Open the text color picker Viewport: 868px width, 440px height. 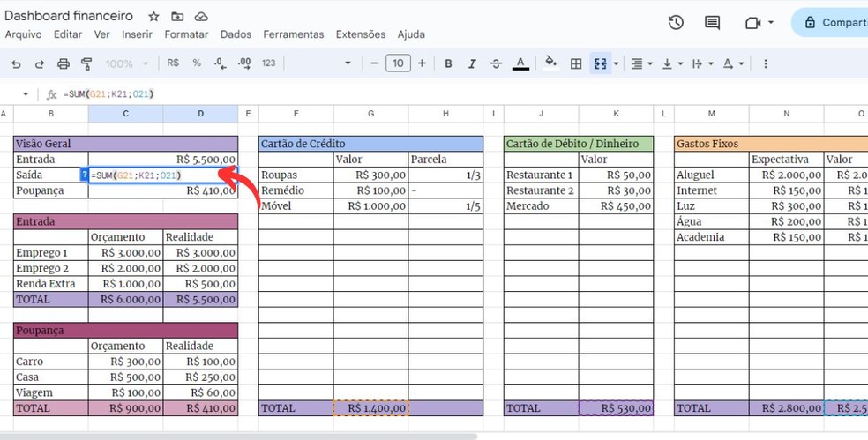[520, 63]
